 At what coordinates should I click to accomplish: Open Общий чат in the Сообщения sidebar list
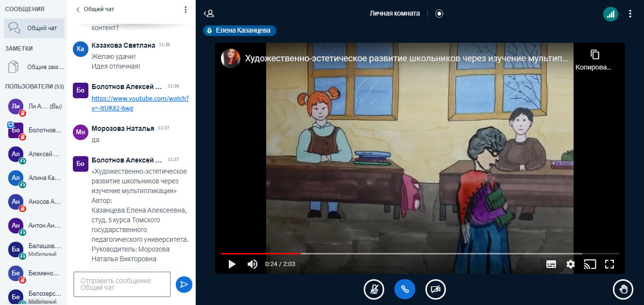tap(34, 28)
